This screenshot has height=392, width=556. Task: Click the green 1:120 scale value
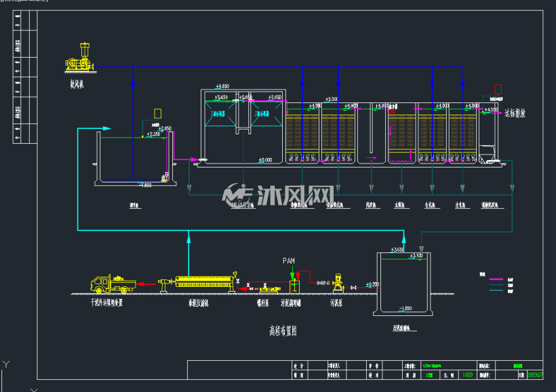[468, 374]
